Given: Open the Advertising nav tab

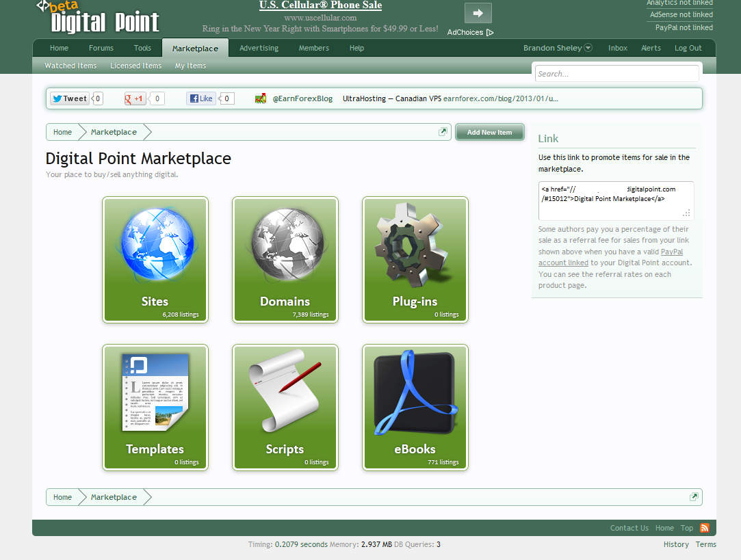Looking at the screenshot, I should click(259, 48).
